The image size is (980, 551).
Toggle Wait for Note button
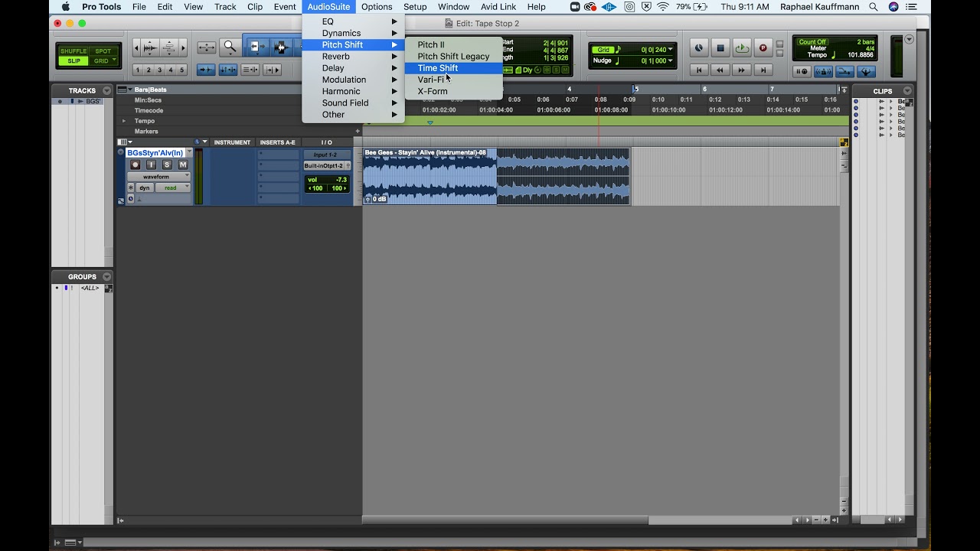click(x=802, y=71)
